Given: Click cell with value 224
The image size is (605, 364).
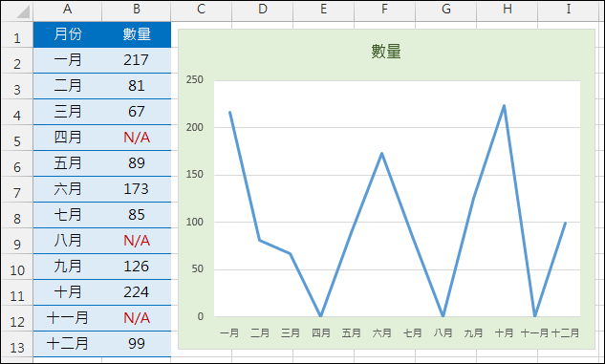Looking at the screenshot, I should [x=137, y=292].
